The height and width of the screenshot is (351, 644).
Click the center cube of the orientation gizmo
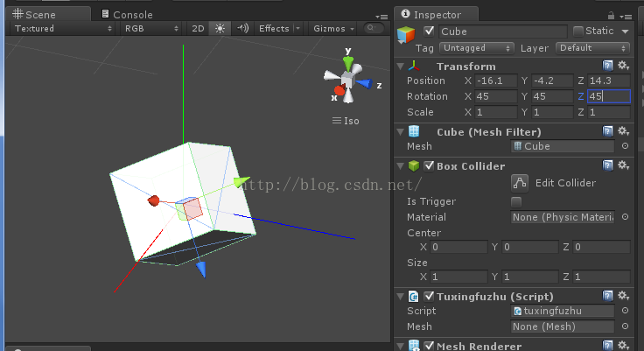pyautogui.click(x=348, y=80)
